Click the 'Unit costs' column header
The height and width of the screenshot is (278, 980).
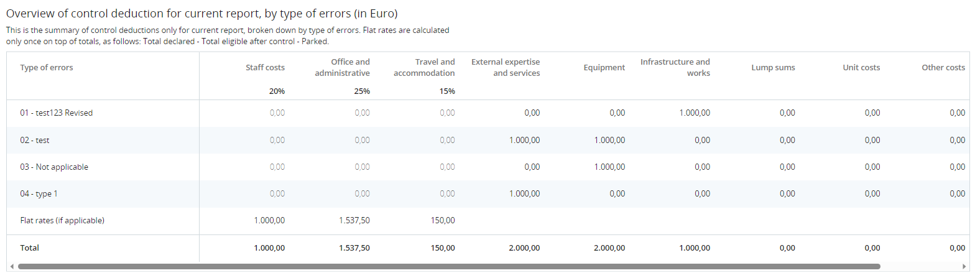click(861, 67)
